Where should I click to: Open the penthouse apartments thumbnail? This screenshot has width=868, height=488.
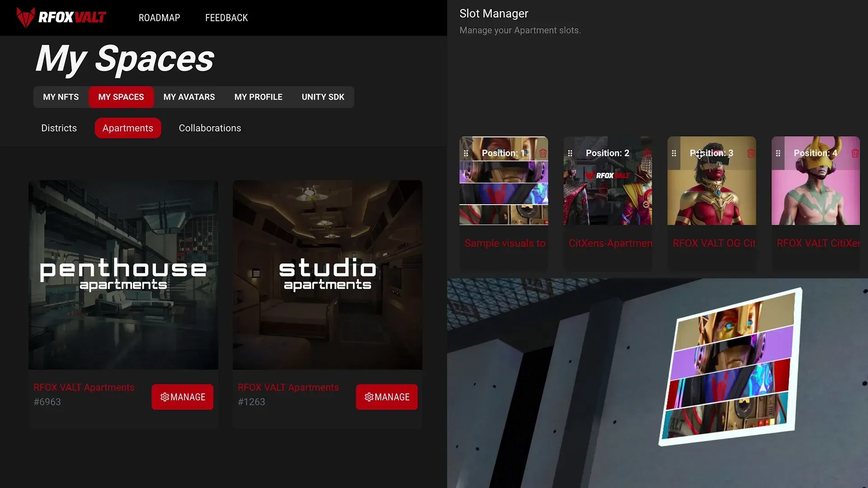tap(123, 275)
